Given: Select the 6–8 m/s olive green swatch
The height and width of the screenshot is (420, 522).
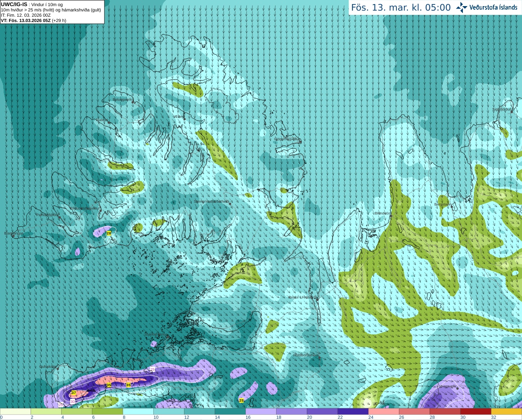Looking at the screenshot, I should point(108,411).
